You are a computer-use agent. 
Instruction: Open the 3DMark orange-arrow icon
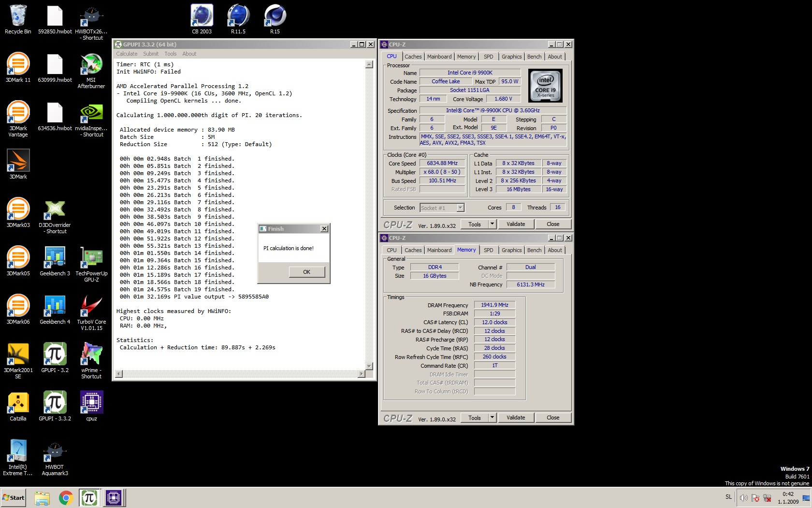click(18, 164)
